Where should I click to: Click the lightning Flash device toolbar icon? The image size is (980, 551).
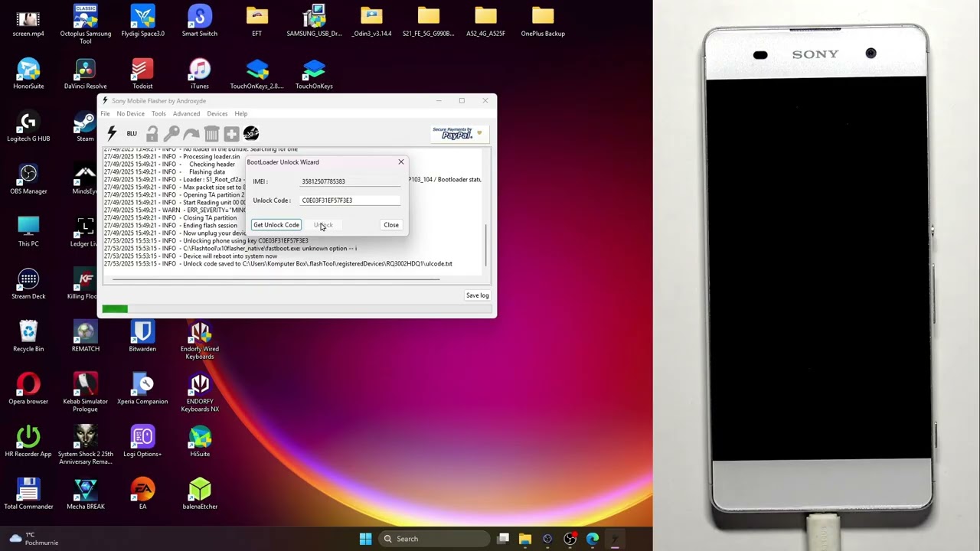[112, 134]
